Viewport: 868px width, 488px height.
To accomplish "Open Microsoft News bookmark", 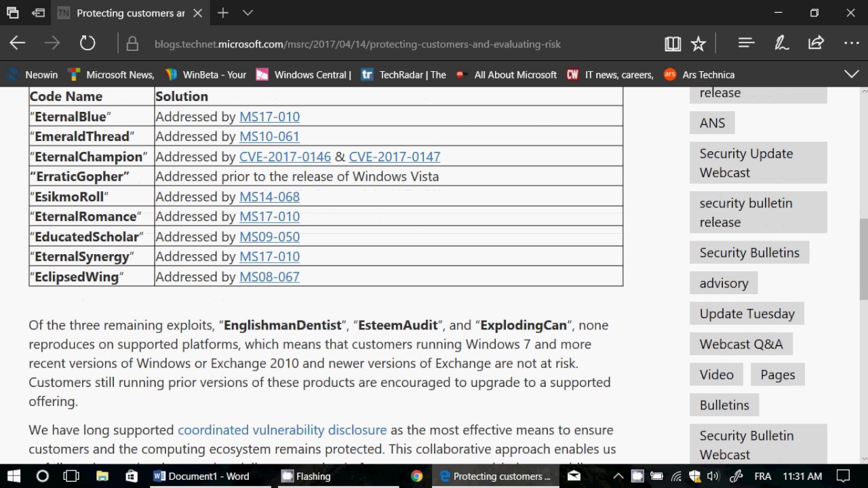I will [x=111, y=75].
